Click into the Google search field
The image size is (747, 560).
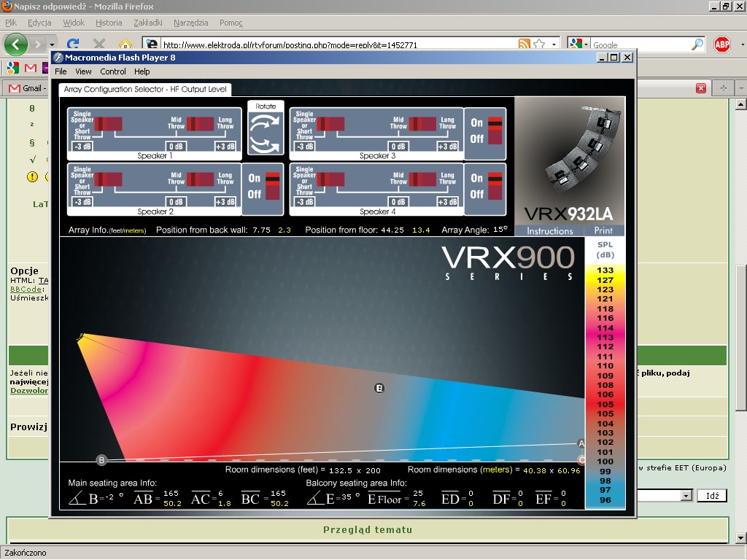point(640,44)
